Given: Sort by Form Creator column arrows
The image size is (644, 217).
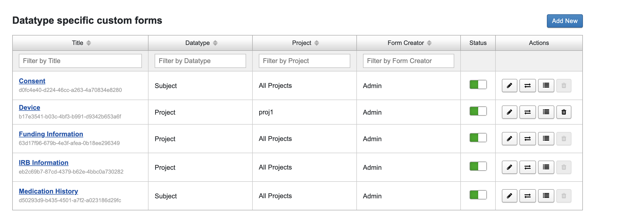Looking at the screenshot, I should coord(429,43).
